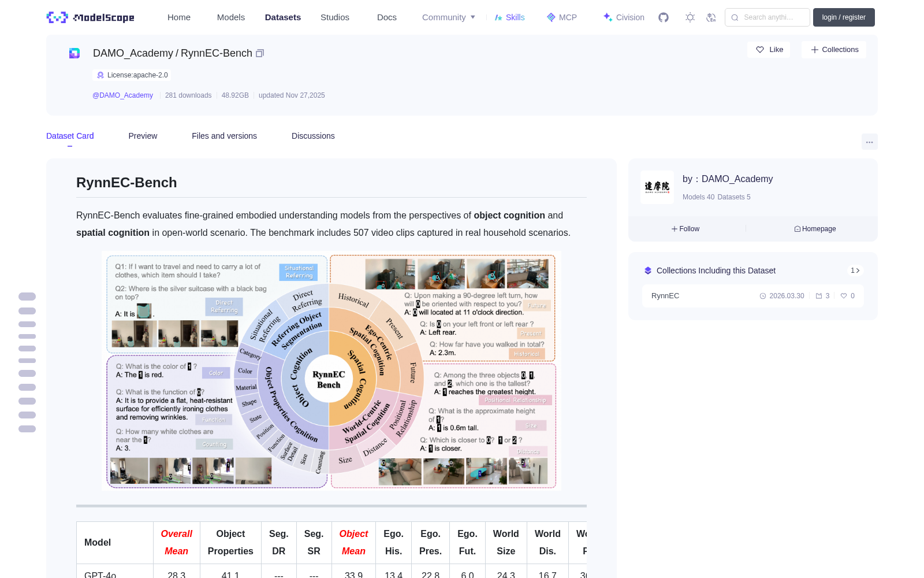The height and width of the screenshot is (578, 924).
Task: Click the 'World Size' table header
Action: click(x=506, y=543)
